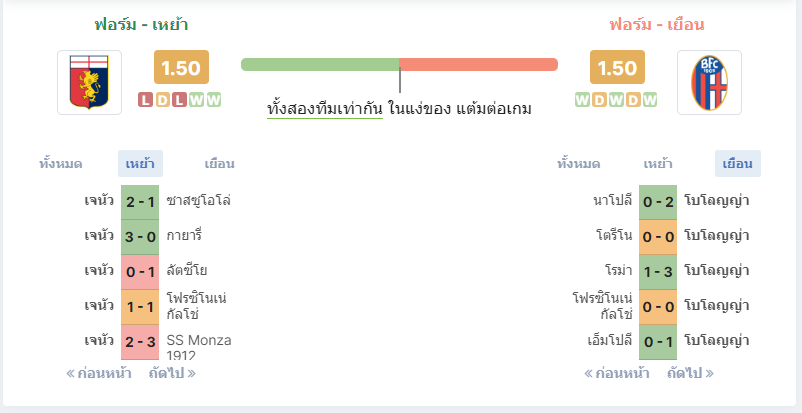Screen dimensions: 802x413
Task: Click Genoa's last green W form badge
Action: tap(214, 100)
